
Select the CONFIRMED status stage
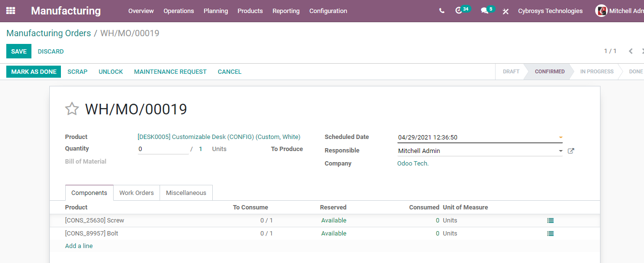click(550, 71)
